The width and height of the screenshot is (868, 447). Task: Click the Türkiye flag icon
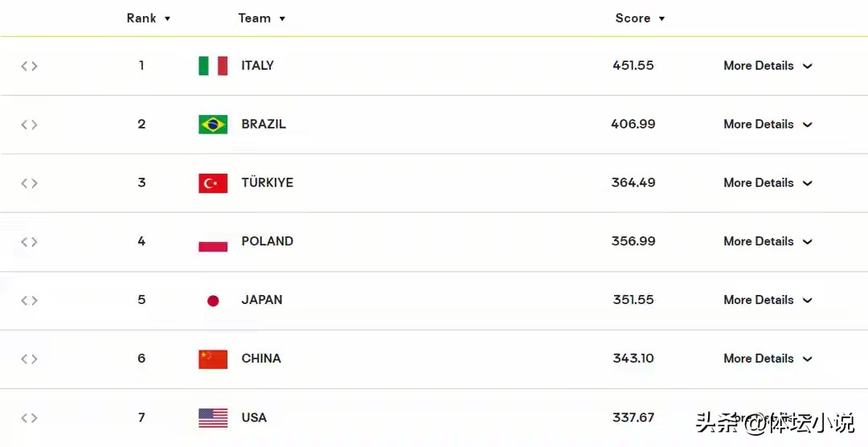(213, 183)
